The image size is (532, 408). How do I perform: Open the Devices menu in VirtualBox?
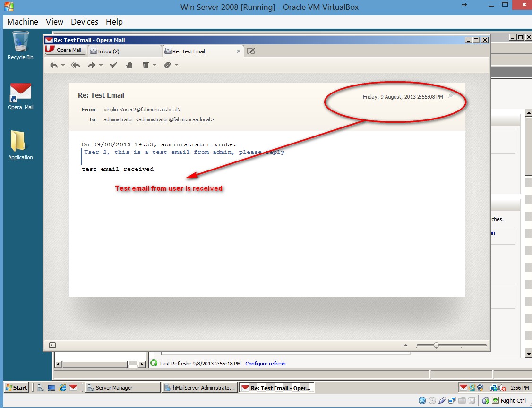pos(85,22)
